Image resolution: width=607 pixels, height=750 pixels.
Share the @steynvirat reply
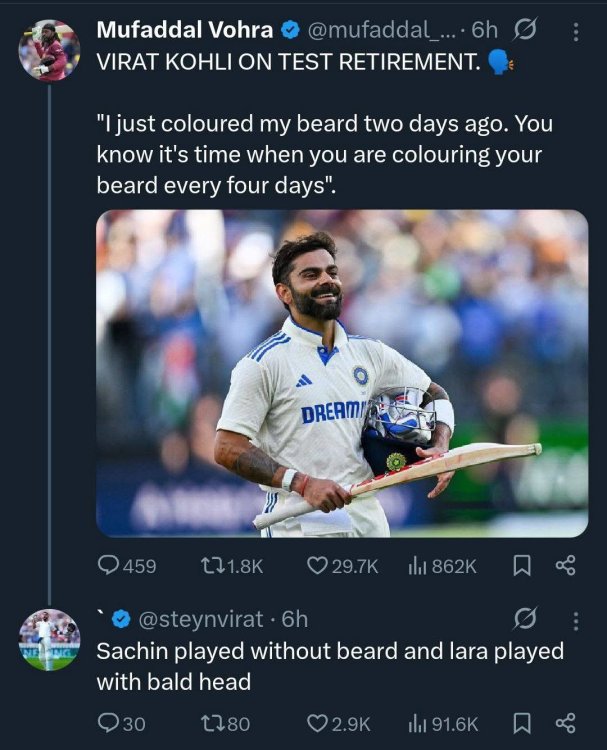[x=565, y=723]
